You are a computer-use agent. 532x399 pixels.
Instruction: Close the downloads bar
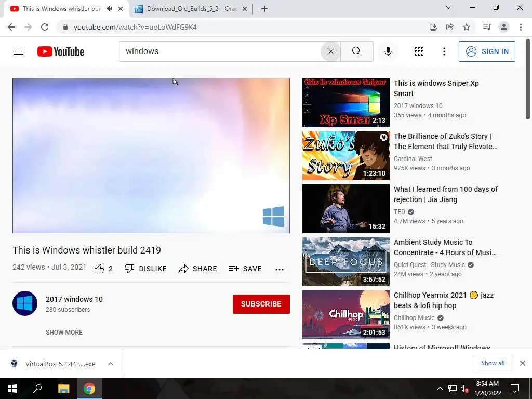523,363
